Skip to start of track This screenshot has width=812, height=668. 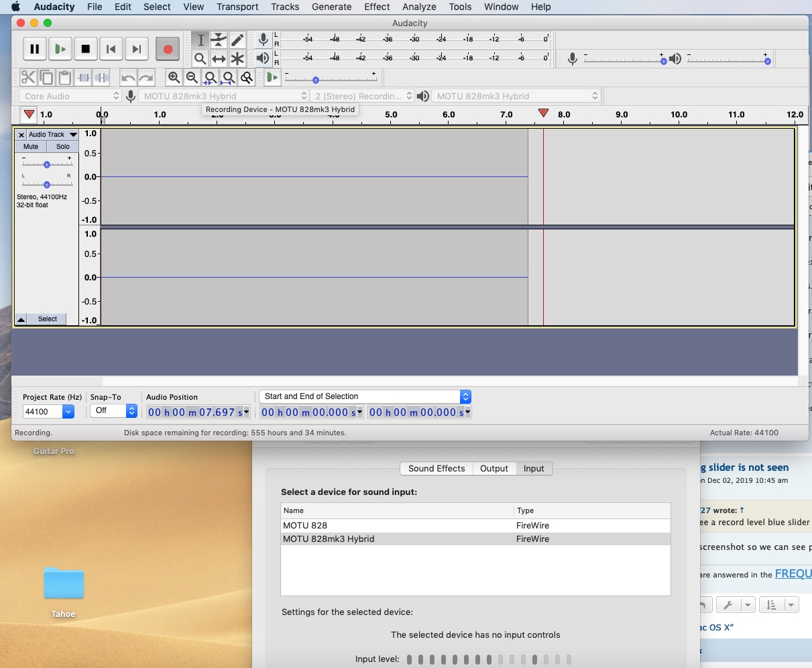(x=111, y=49)
